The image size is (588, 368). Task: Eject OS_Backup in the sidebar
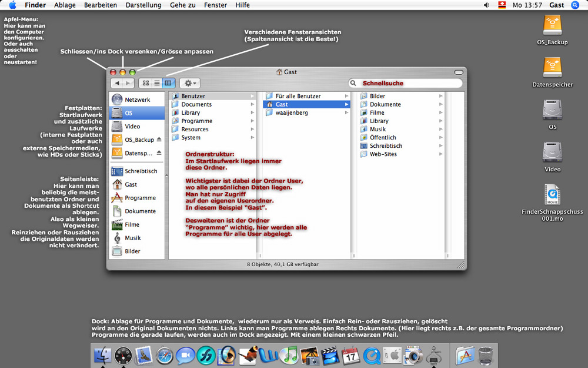point(159,140)
